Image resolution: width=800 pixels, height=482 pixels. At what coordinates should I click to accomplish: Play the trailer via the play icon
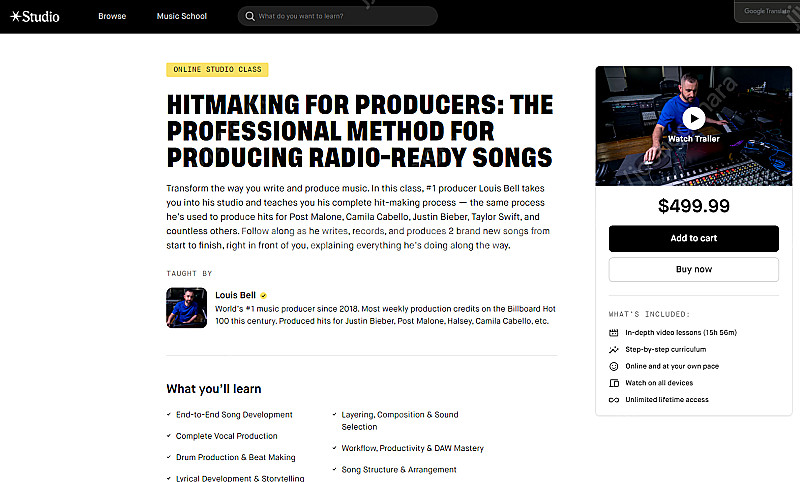pos(693,118)
